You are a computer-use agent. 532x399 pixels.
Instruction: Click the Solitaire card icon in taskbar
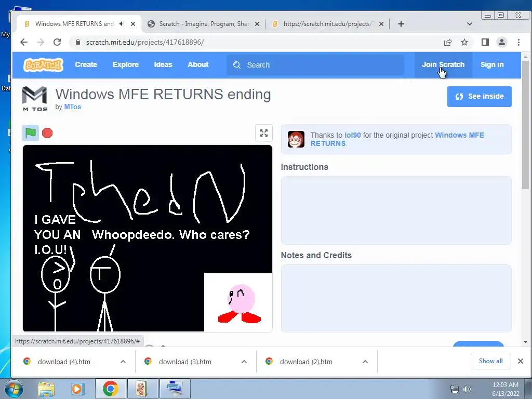[x=142, y=389]
